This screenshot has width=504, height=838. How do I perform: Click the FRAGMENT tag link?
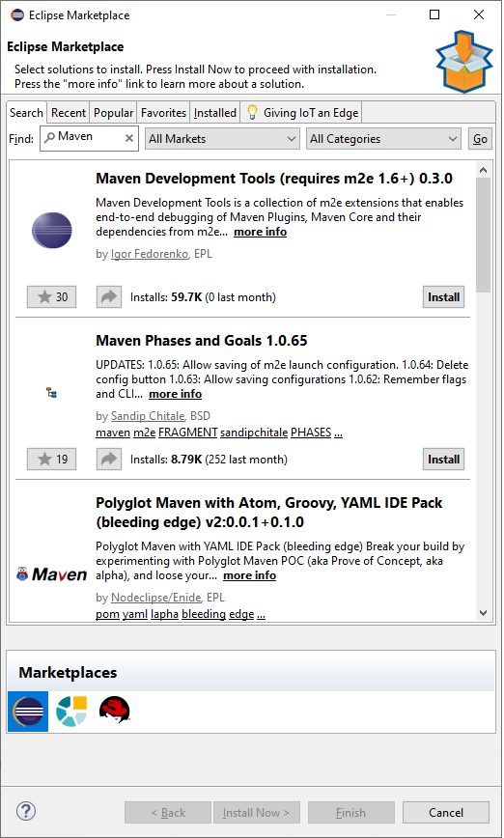188,433
